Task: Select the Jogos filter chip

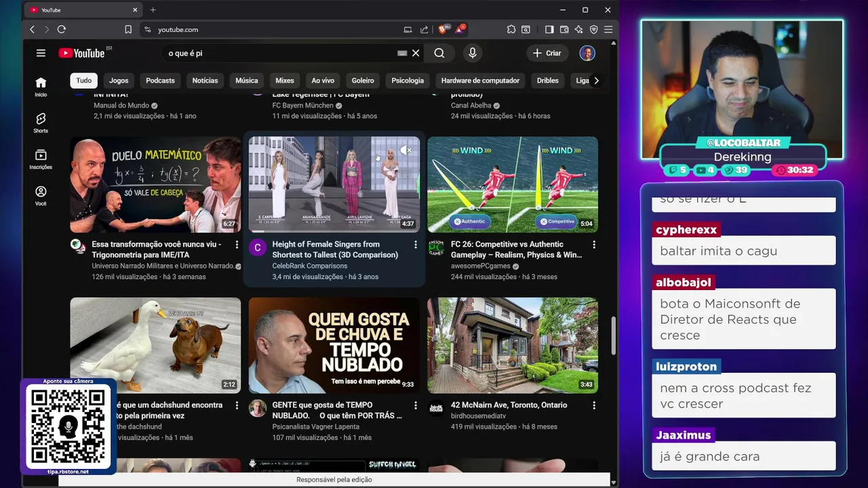Action: (x=119, y=80)
